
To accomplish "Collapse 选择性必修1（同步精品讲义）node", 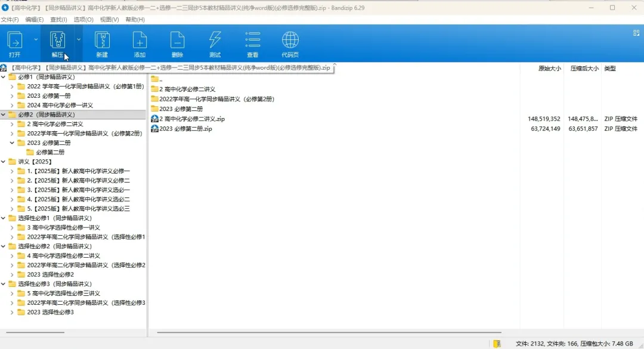I will (x=4, y=218).
